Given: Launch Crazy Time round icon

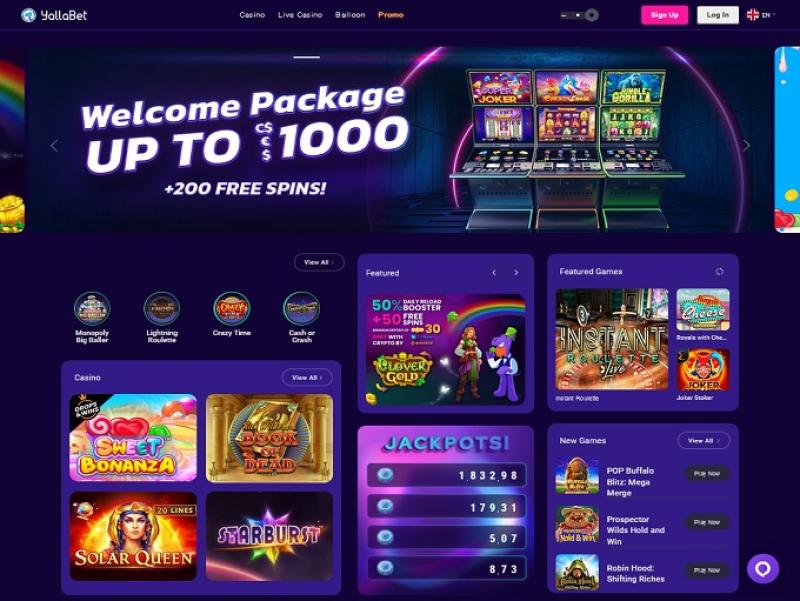Looking at the screenshot, I should click(232, 308).
